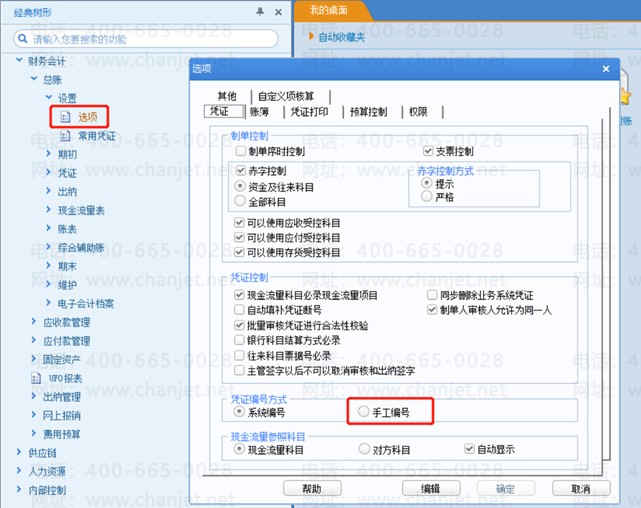This screenshot has width=641, height=508.
Task: Collapse the 设置 node
Action: coord(49,97)
